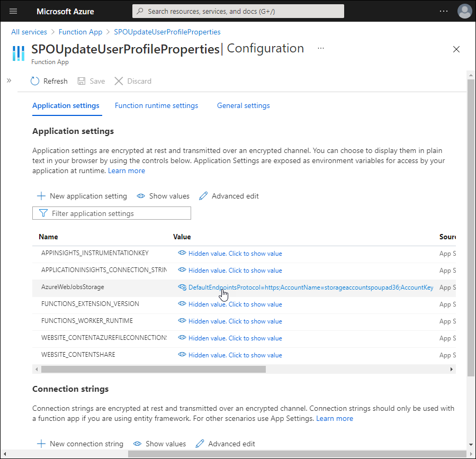Open the more options ellipsis beside Configuration
The width and height of the screenshot is (476, 459).
coord(321,48)
